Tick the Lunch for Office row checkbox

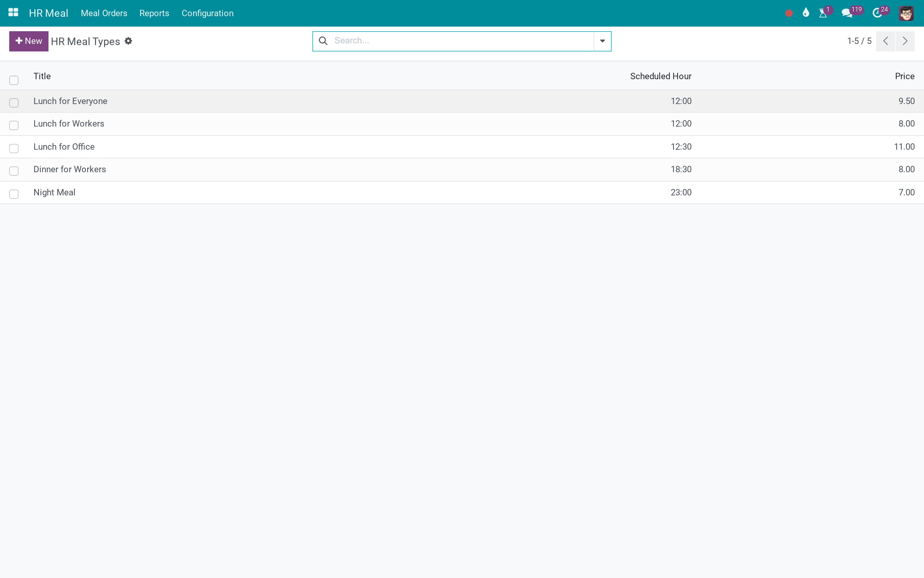tap(14, 148)
